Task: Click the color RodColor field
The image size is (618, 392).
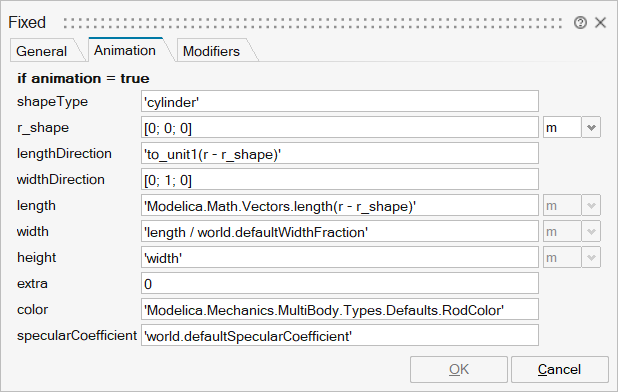Action: click(x=340, y=310)
